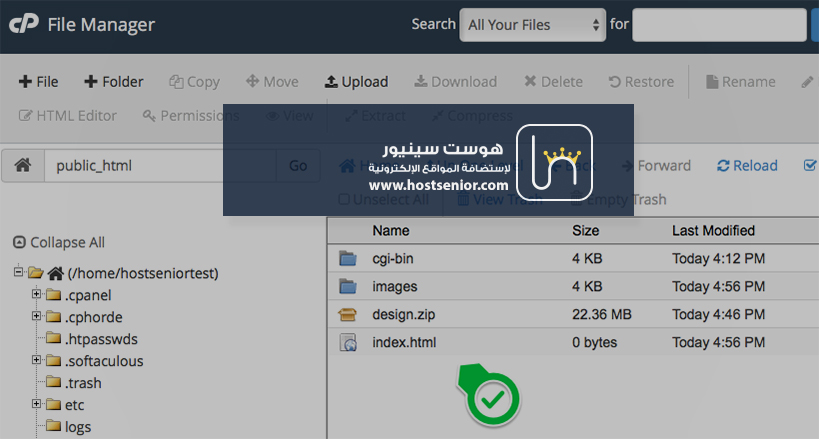Select the .cpanel folder in tree

point(88,295)
